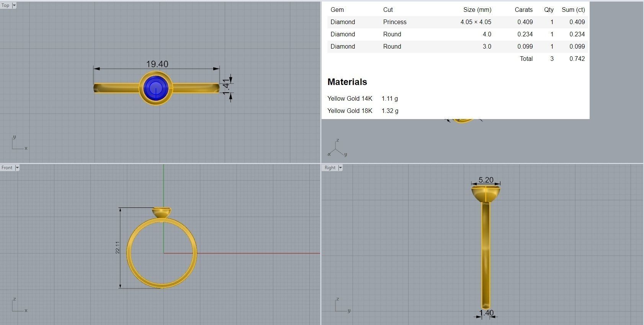Viewport: 644px width, 325px height.
Task: Select the blue gemstone in Top view
Action: click(x=155, y=88)
